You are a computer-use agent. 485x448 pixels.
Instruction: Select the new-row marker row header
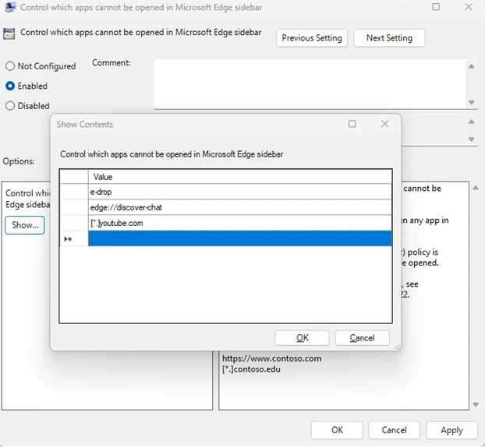click(x=74, y=239)
